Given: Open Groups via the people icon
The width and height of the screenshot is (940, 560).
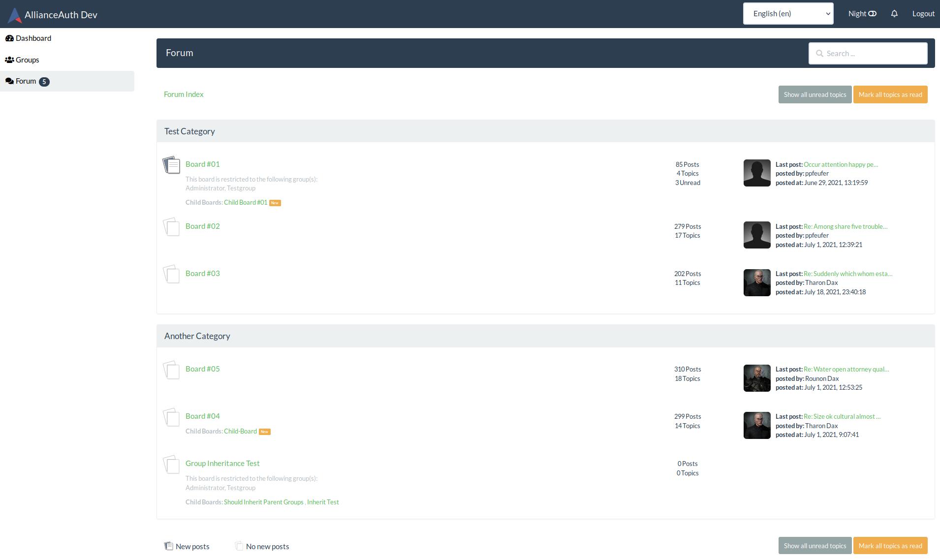Looking at the screenshot, I should (x=10, y=60).
